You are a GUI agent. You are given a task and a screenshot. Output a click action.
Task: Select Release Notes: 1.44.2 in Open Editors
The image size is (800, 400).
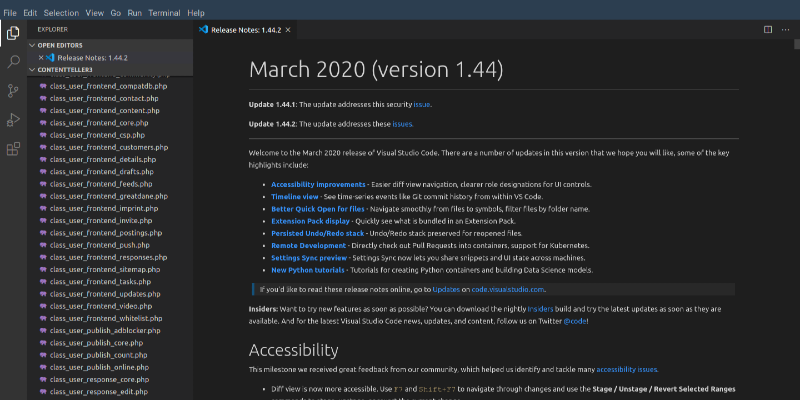pyautogui.click(x=110, y=58)
